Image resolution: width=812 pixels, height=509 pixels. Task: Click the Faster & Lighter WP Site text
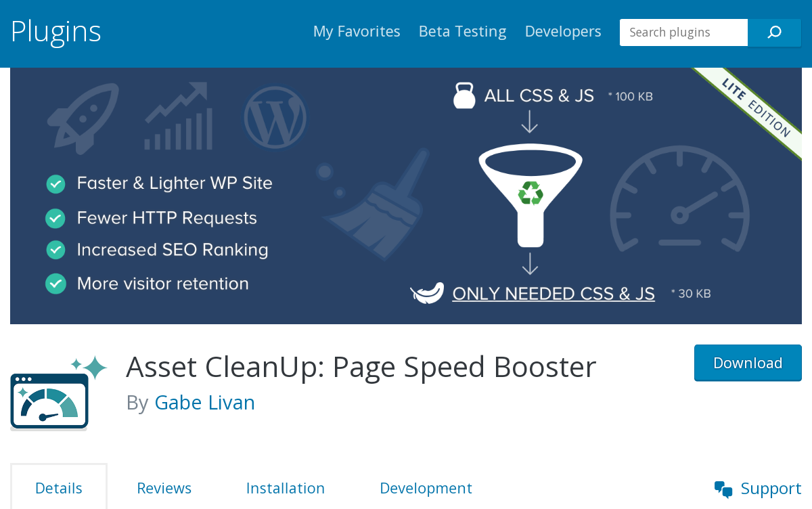[x=175, y=183]
